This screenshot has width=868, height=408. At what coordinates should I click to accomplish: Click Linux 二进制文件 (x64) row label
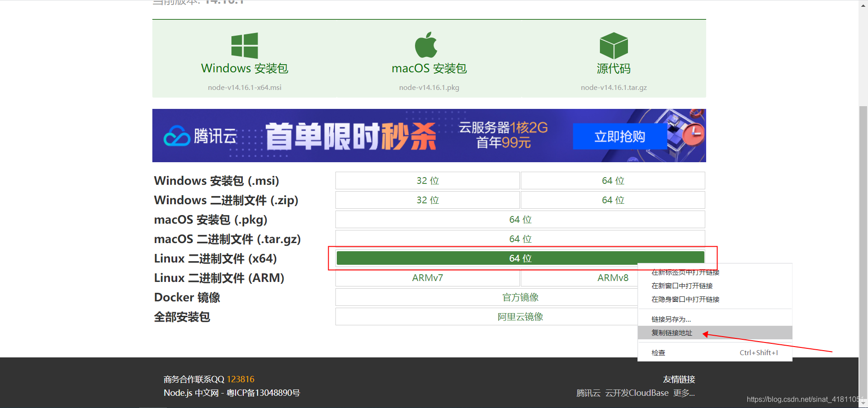tap(215, 258)
